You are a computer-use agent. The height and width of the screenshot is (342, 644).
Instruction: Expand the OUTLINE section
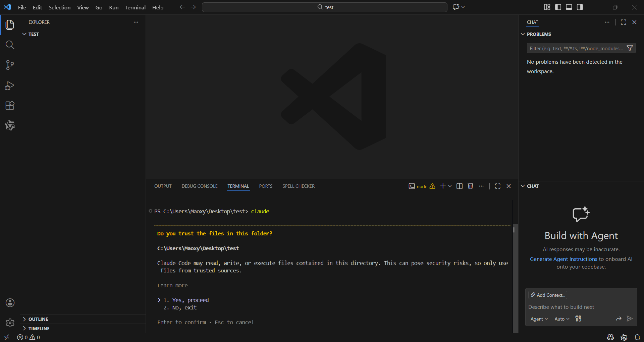pyautogui.click(x=83, y=319)
